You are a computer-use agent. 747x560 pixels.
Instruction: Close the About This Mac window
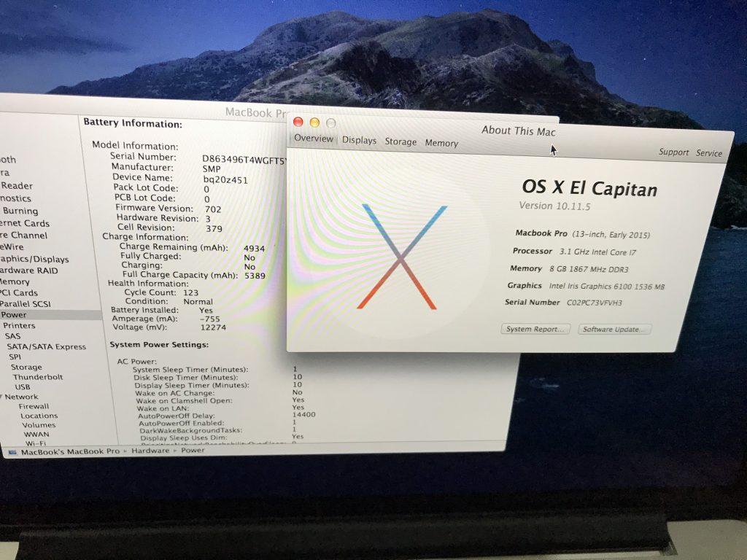tap(298, 122)
